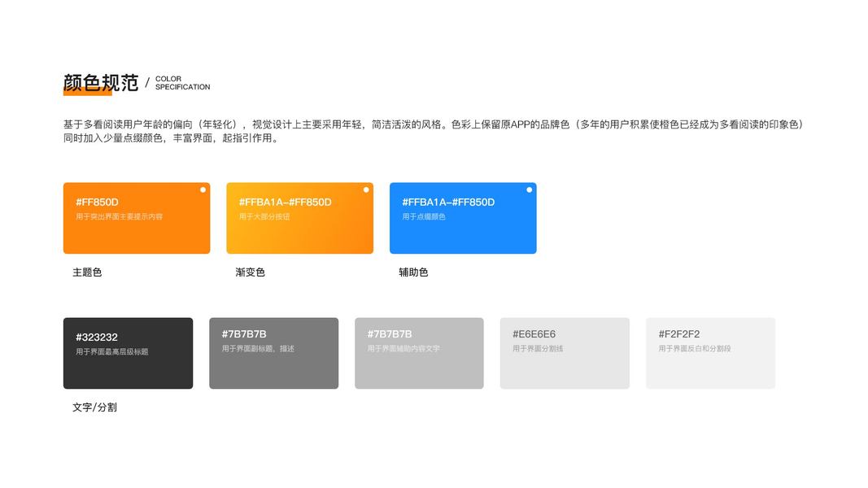Click the 用于大部分按钮 caption
Screen dimensions: 868x488
click(264, 216)
